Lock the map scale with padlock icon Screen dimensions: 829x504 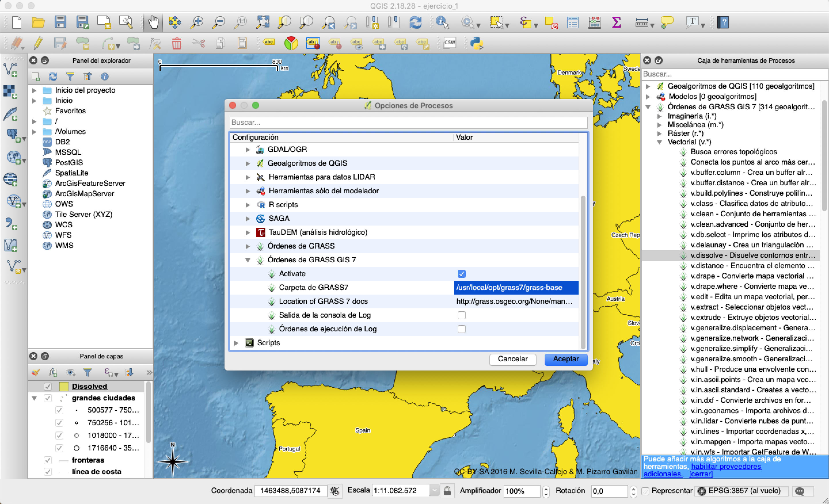(447, 491)
